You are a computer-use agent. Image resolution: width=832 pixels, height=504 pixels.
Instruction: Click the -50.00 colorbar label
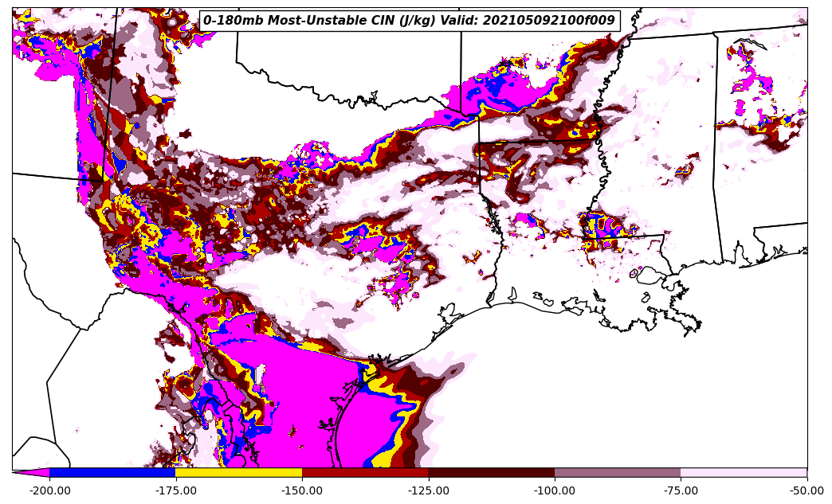coord(807,490)
